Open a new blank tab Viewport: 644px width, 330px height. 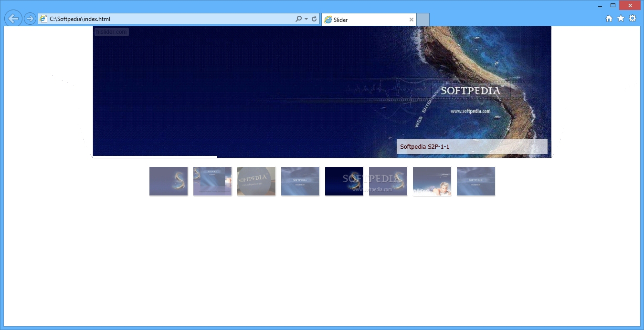coord(423,20)
